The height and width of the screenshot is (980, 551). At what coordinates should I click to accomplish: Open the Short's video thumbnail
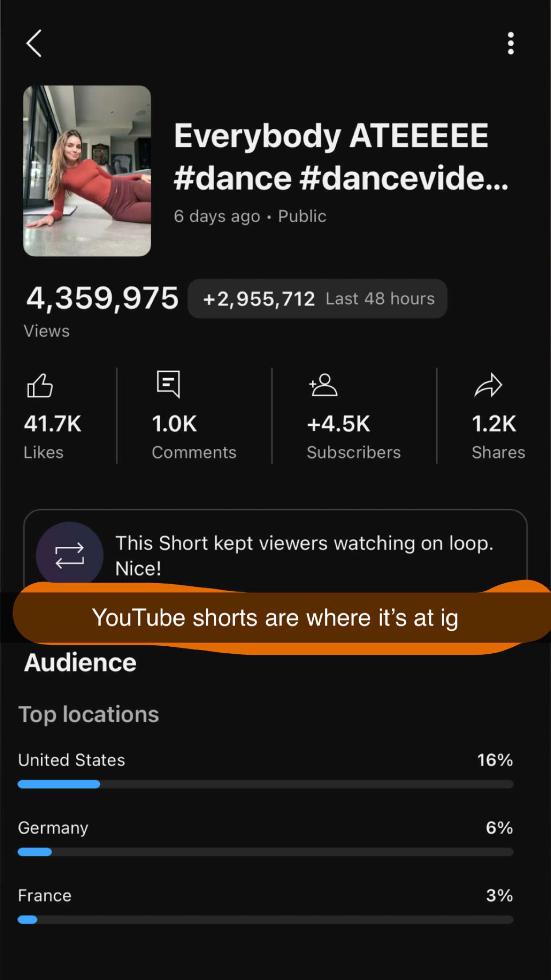pos(87,171)
